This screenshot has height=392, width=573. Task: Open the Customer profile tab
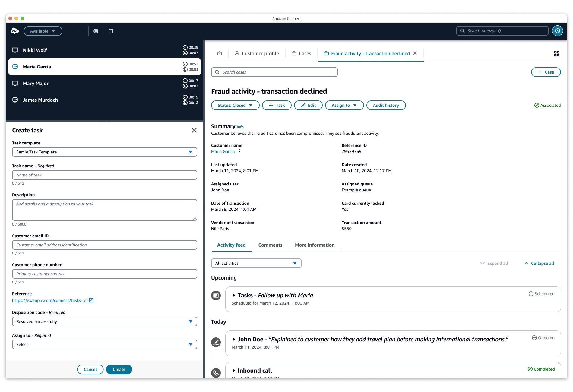click(x=257, y=53)
